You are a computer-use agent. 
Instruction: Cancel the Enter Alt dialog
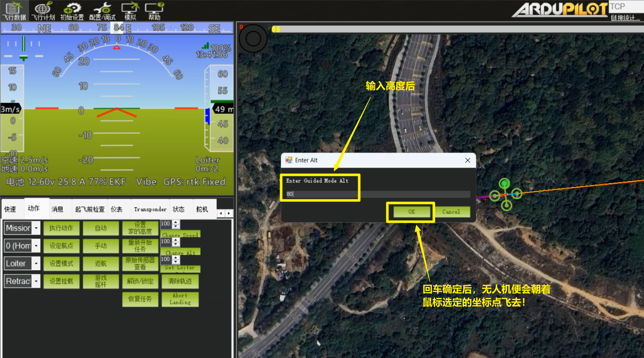(x=451, y=212)
